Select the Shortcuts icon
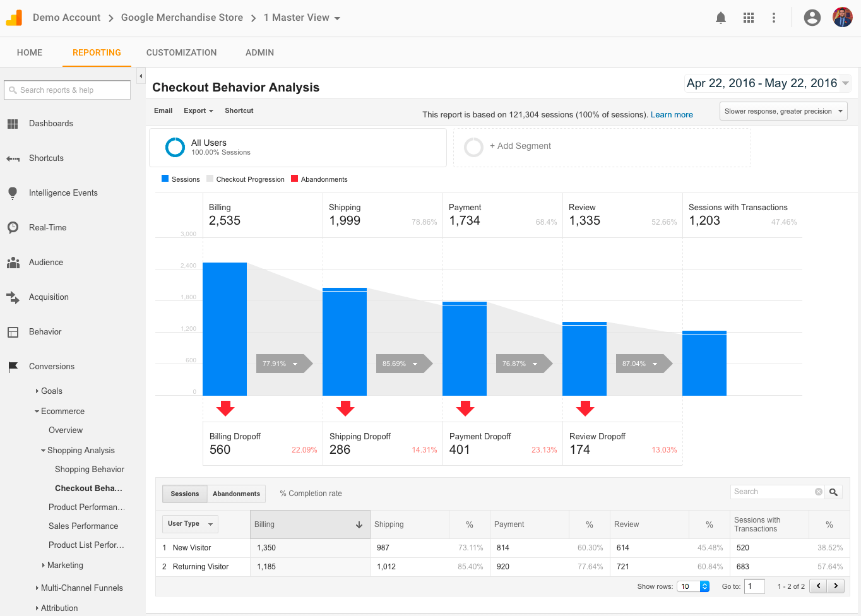Image resolution: width=861 pixels, height=616 pixels. (13, 158)
